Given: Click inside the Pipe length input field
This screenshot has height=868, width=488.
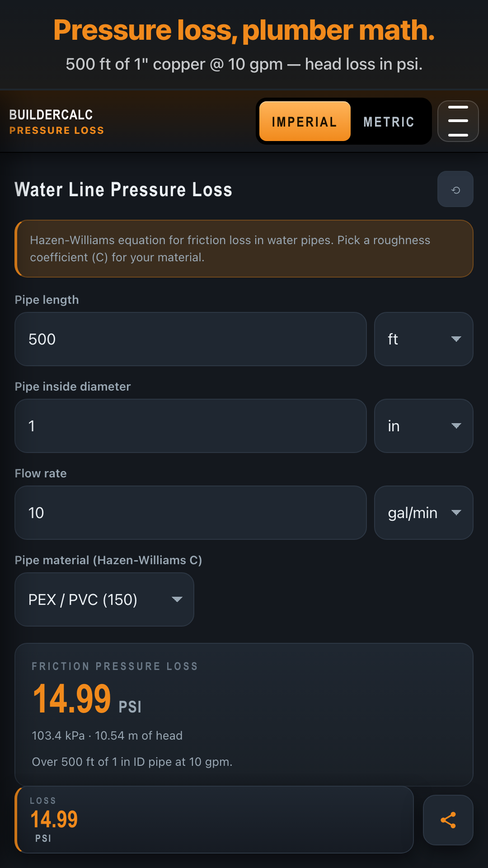Looking at the screenshot, I should tap(190, 339).
